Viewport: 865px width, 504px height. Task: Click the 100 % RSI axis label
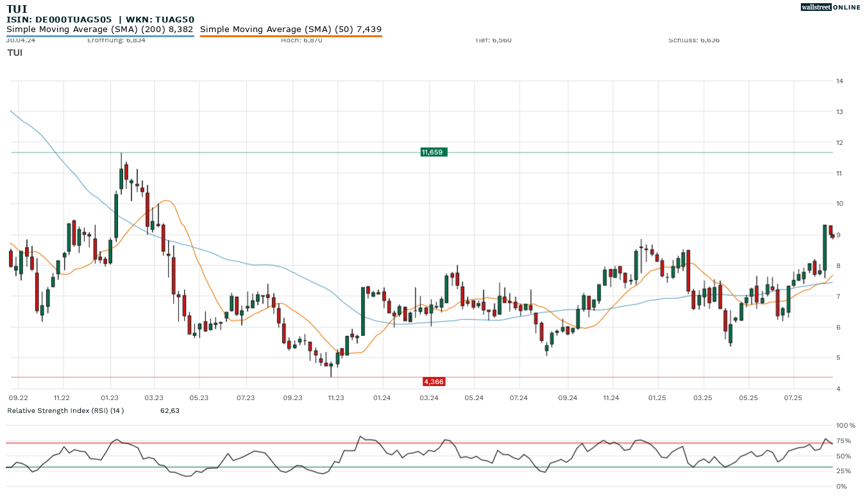coord(846,425)
